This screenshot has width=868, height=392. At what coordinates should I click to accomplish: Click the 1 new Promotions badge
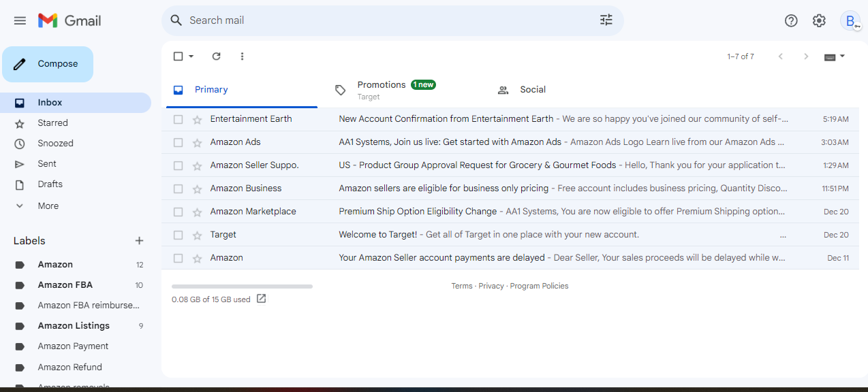click(x=423, y=85)
